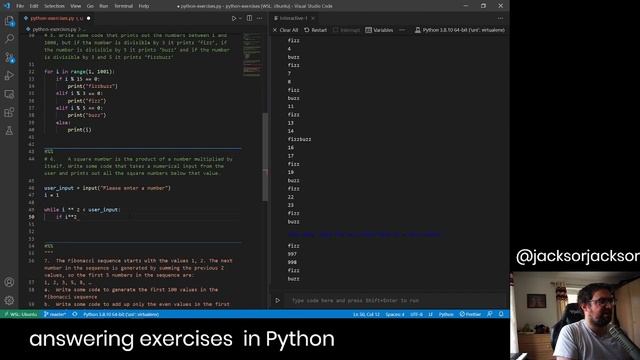Click the '#%%' cell marker on line 43

(49, 152)
